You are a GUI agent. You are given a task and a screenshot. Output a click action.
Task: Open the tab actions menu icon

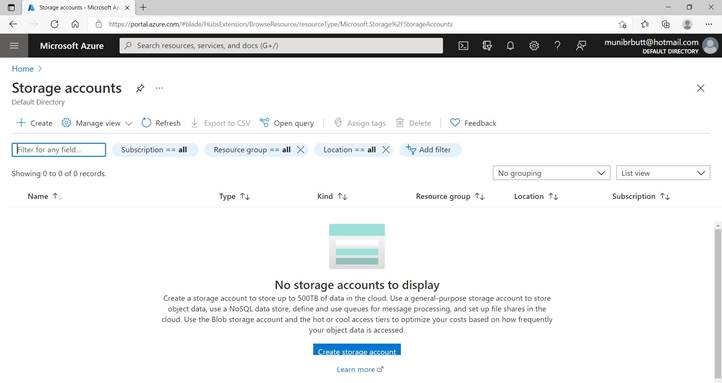click(11, 7)
